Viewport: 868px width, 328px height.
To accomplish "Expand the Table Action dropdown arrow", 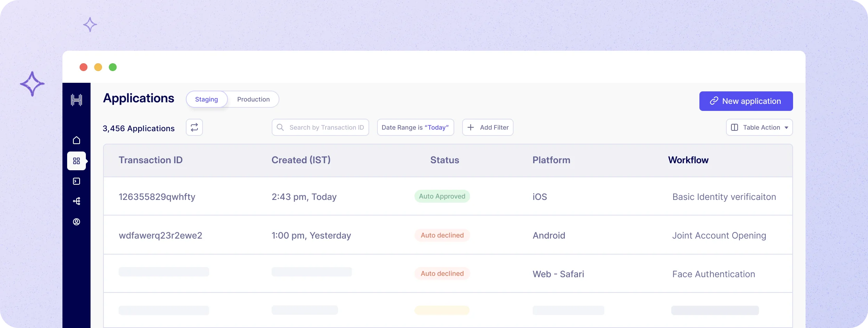I will 786,128.
